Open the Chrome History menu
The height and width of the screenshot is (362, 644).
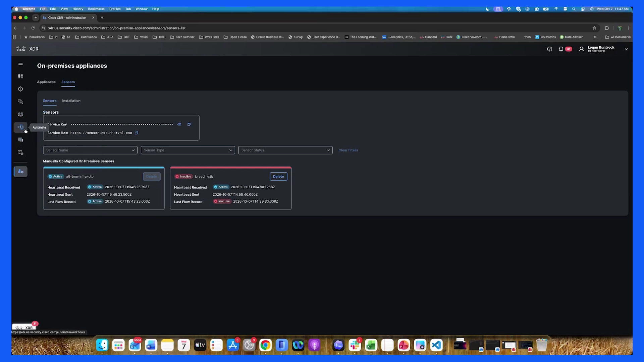78,9
